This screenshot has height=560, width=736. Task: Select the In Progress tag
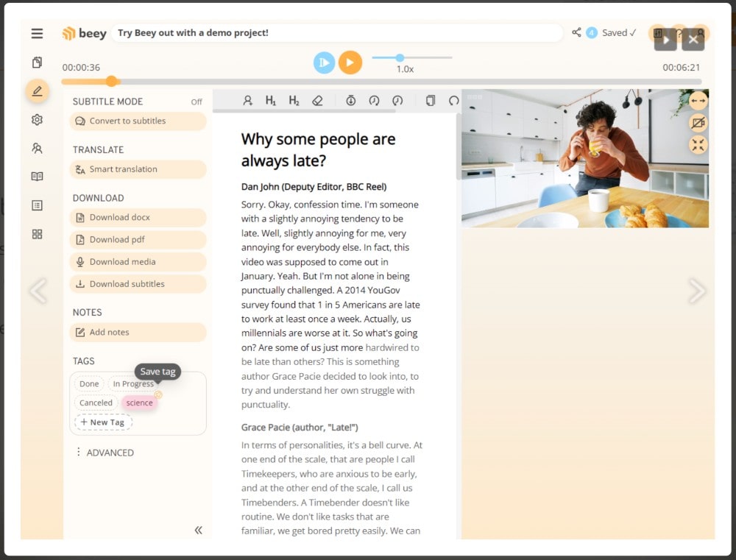point(133,383)
